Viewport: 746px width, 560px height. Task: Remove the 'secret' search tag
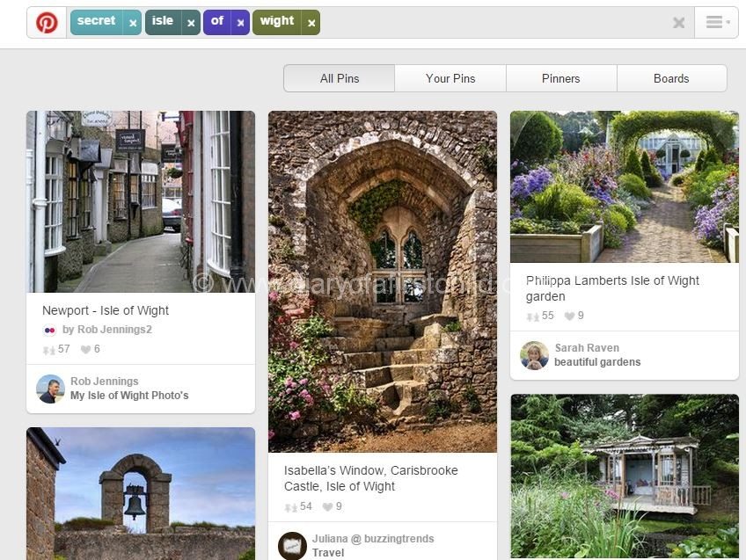[x=133, y=24]
